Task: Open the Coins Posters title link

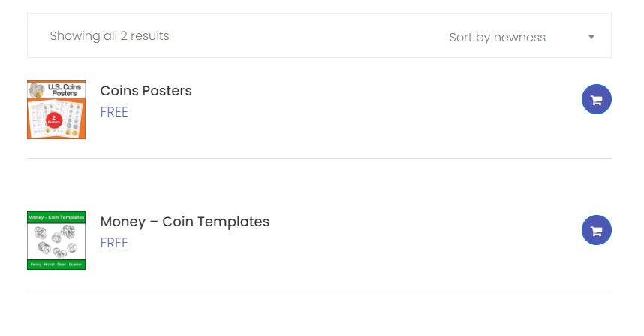Action: (x=146, y=91)
